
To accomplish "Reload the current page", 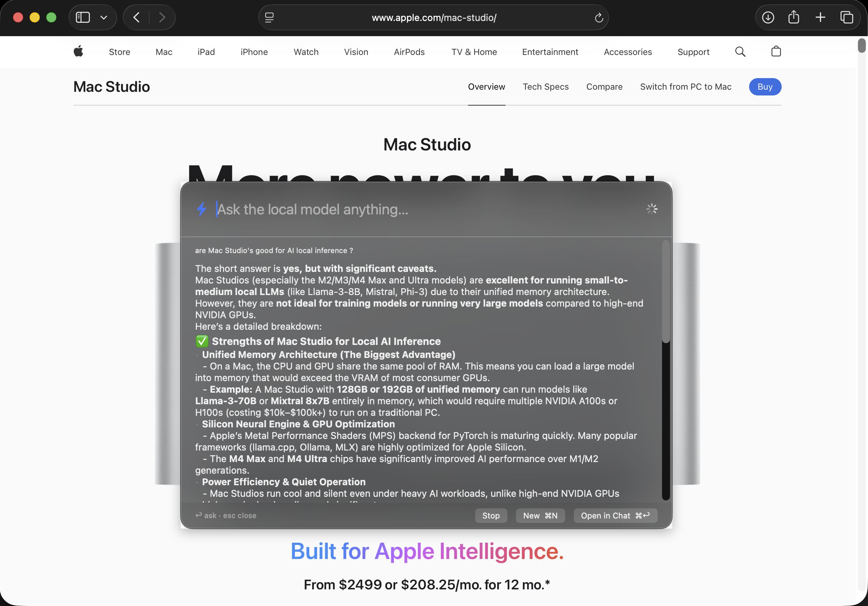I will coord(598,17).
